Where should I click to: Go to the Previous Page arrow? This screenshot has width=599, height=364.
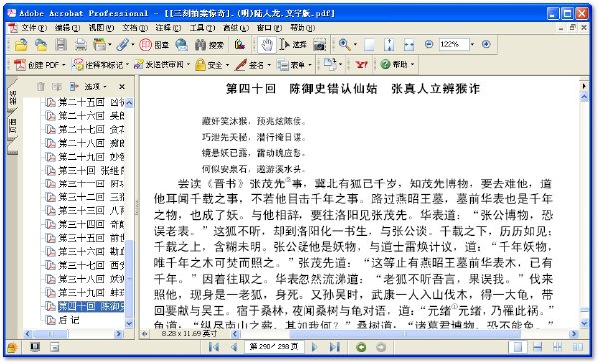coord(234,347)
